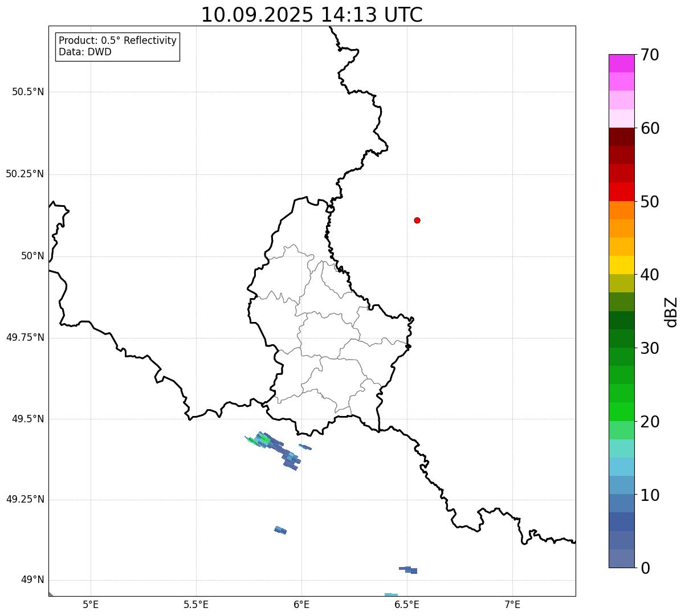The width and height of the screenshot is (685, 616).
Task: Click the radar echo near 49°N 6.5°E
Action: [x=408, y=569]
